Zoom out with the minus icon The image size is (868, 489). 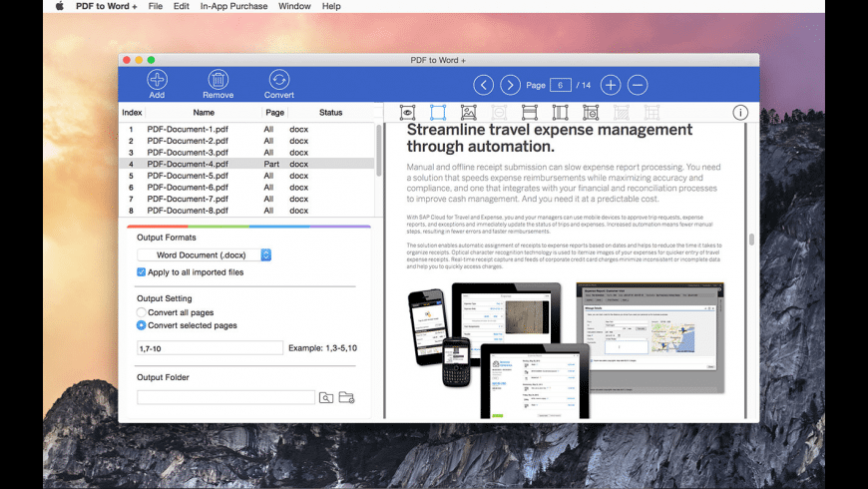click(638, 85)
